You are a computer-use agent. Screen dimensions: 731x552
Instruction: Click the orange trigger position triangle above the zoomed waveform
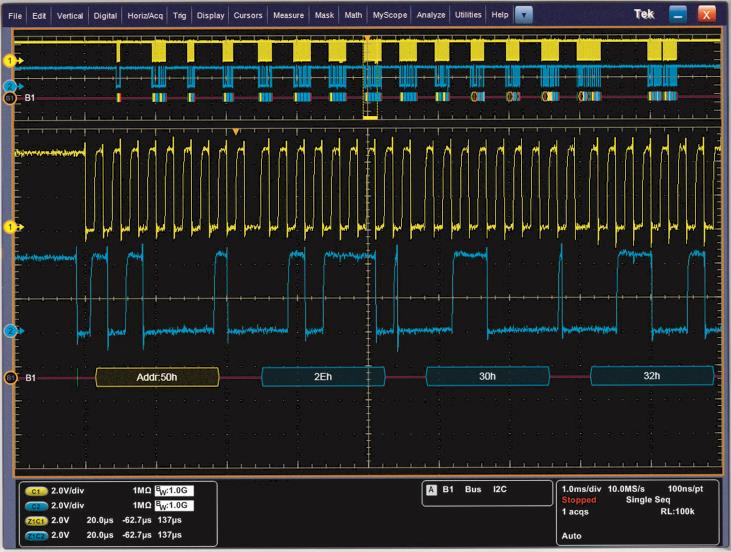pyautogui.click(x=236, y=132)
